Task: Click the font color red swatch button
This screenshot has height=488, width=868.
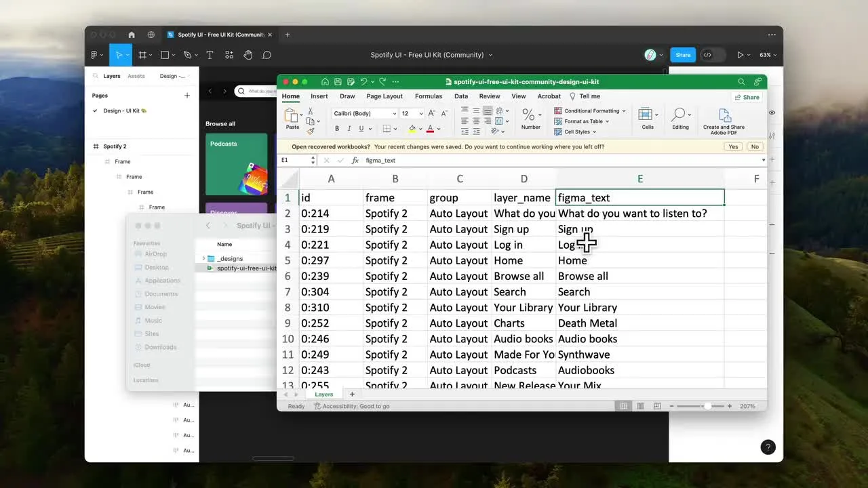Action: (x=430, y=129)
